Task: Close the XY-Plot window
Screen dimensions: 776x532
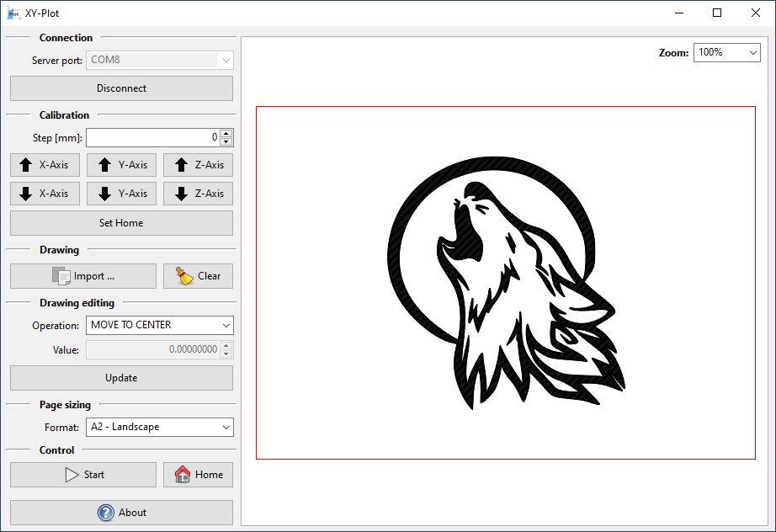Action: [x=756, y=13]
